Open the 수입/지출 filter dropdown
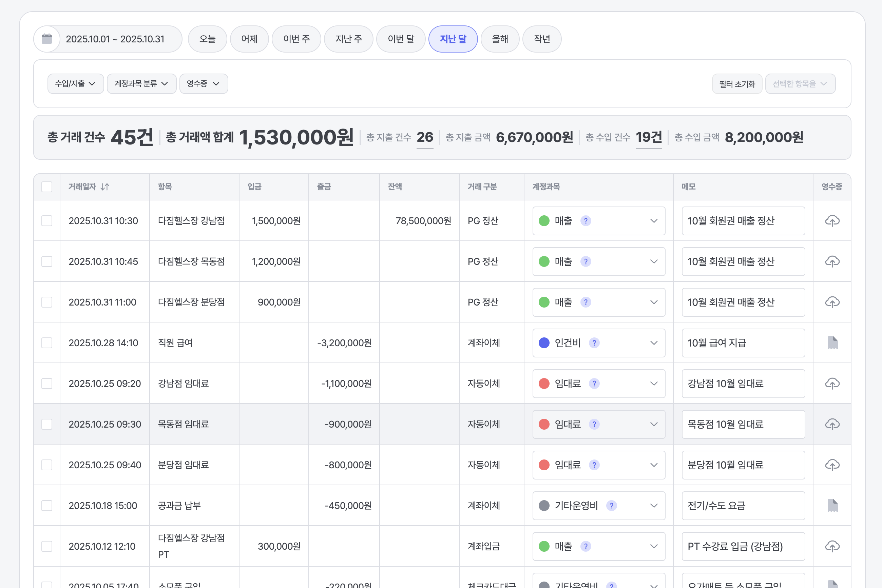This screenshot has width=882, height=588. (75, 84)
